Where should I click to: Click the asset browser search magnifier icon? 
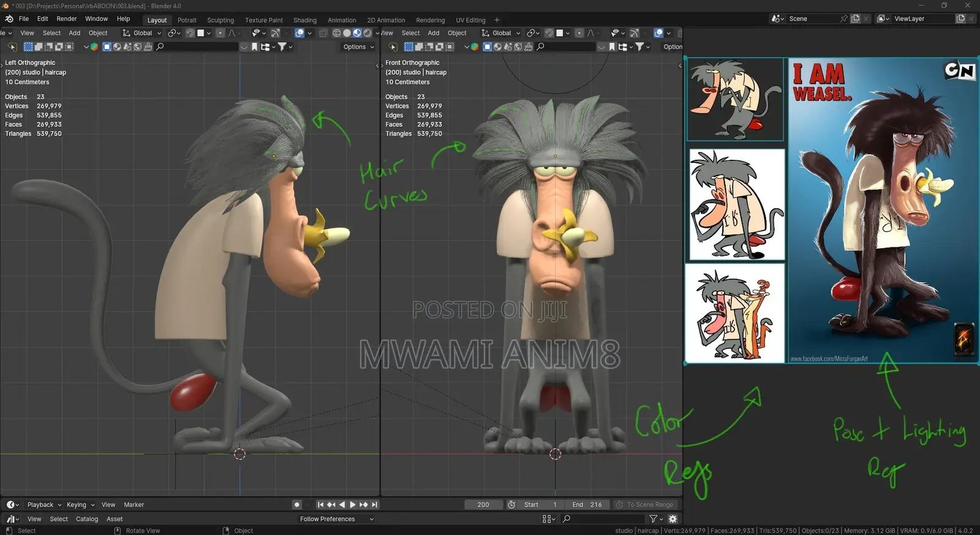click(567, 519)
